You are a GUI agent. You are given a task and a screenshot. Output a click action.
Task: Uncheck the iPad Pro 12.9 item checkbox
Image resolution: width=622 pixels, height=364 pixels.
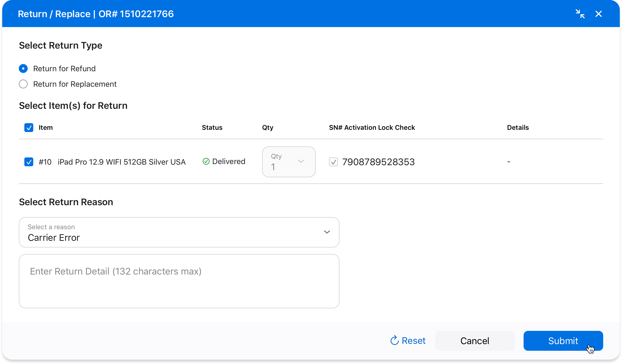(29, 162)
